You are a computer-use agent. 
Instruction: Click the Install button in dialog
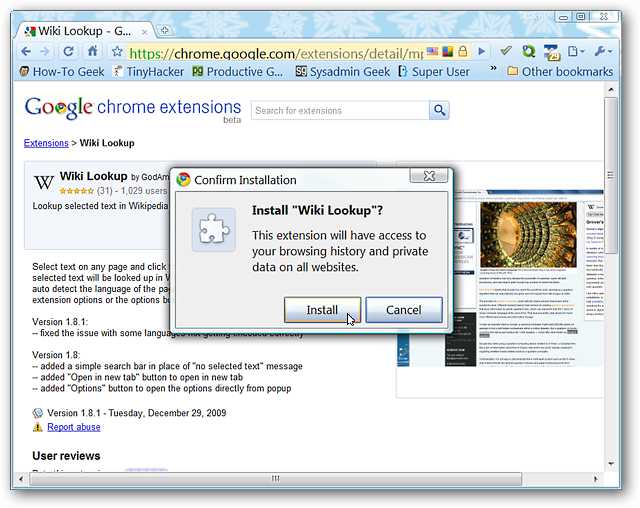pyautogui.click(x=322, y=310)
